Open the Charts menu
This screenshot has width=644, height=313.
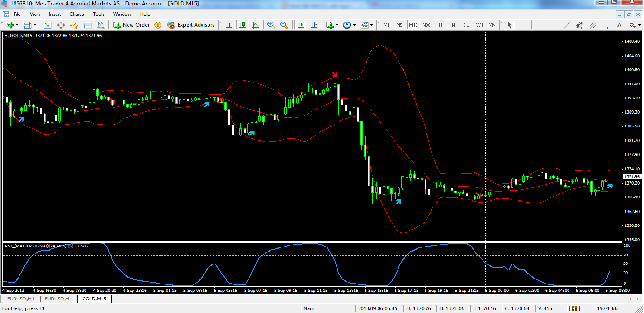[76, 14]
